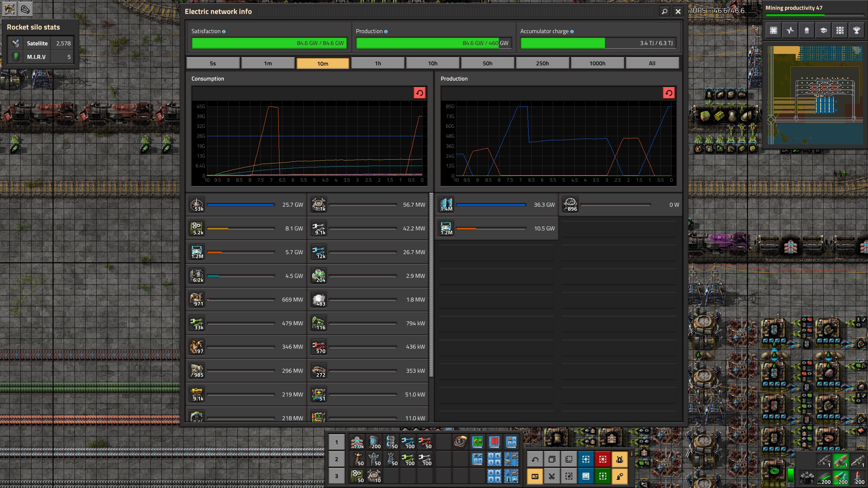The image size is (868, 488).
Task: Select quickbar row 3 button
Action: pos(336,476)
